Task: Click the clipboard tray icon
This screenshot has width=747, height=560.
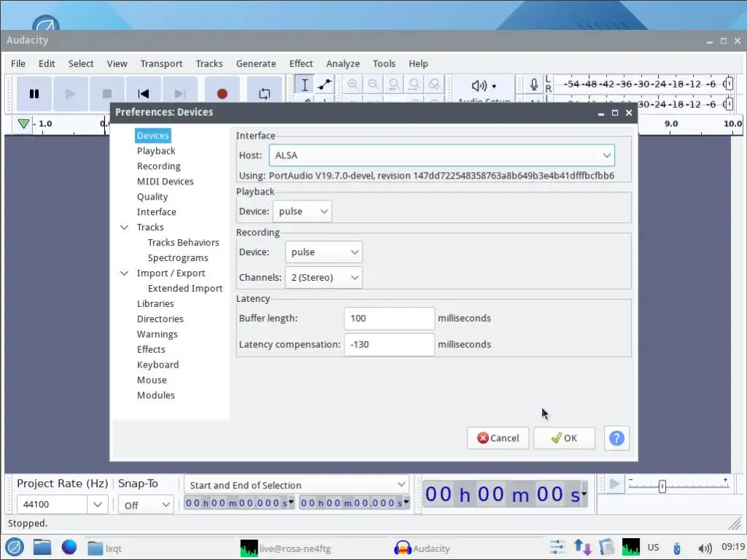Action: click(606, 547)
